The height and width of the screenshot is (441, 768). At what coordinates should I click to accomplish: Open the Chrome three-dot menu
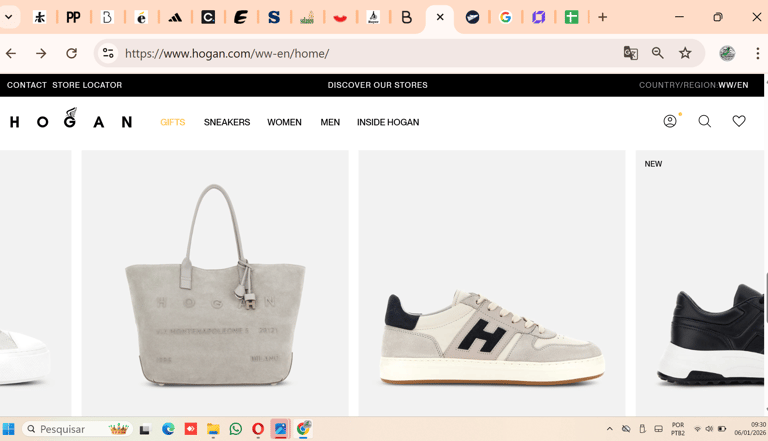click(757, 53)
